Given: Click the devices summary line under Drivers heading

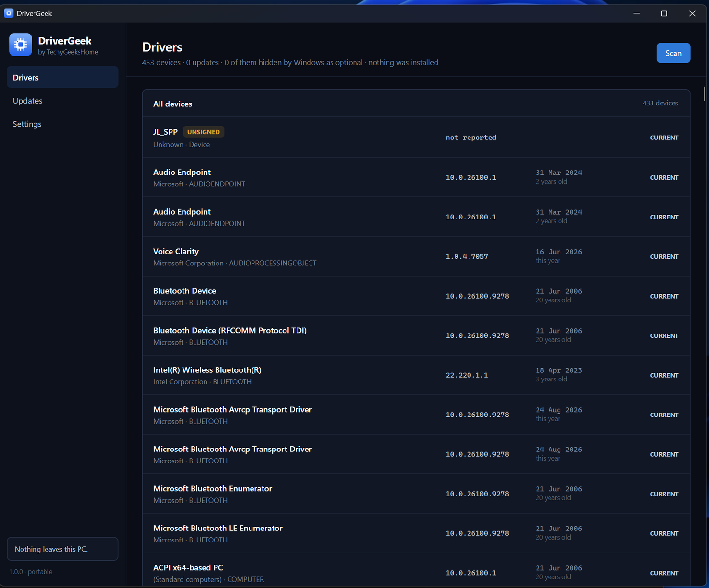Looking at the screenshot, I should coord(290,63).
